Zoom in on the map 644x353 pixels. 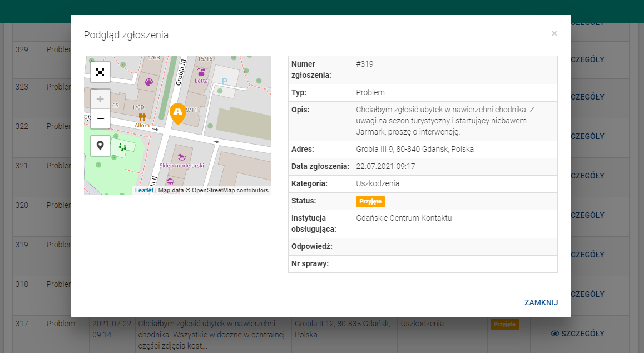click(x=100, y=99)
